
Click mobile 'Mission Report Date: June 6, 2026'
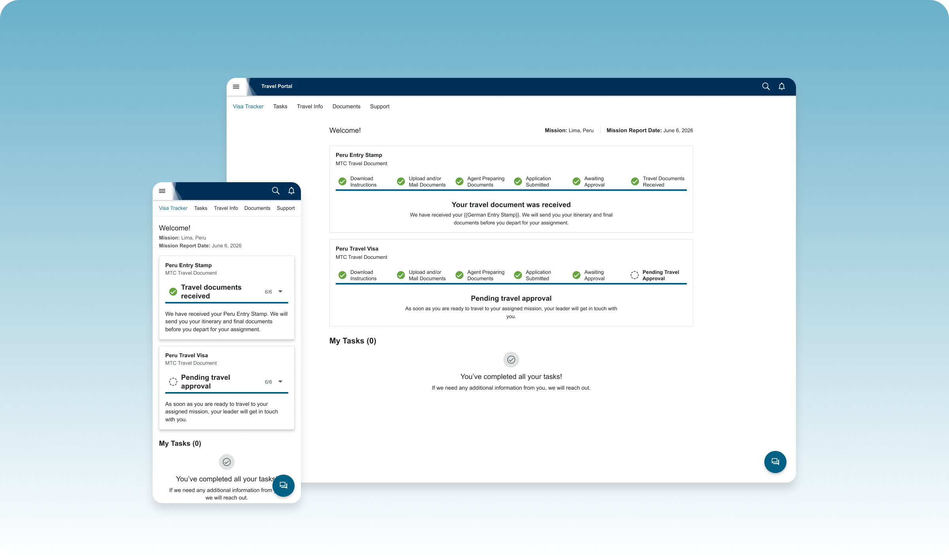[200, 246]
